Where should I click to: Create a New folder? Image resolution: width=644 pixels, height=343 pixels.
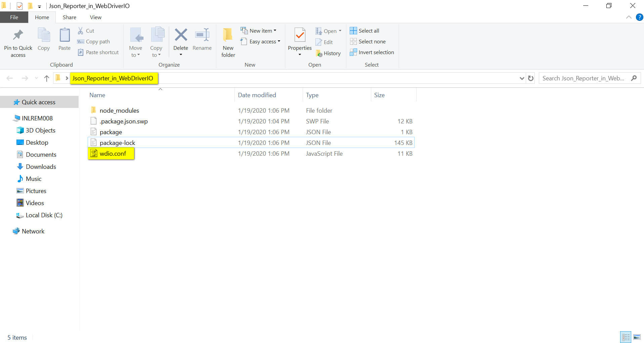coord(228,42)
